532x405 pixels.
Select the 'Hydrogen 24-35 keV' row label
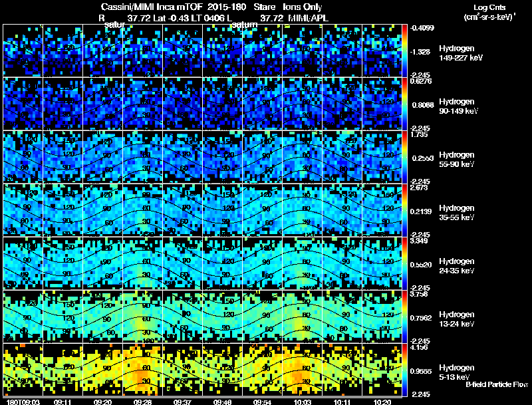[457, 266]
